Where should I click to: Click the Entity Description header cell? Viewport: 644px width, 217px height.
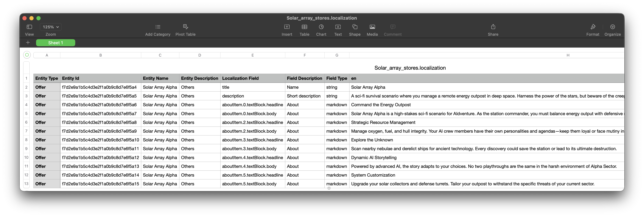pos(199,78)
